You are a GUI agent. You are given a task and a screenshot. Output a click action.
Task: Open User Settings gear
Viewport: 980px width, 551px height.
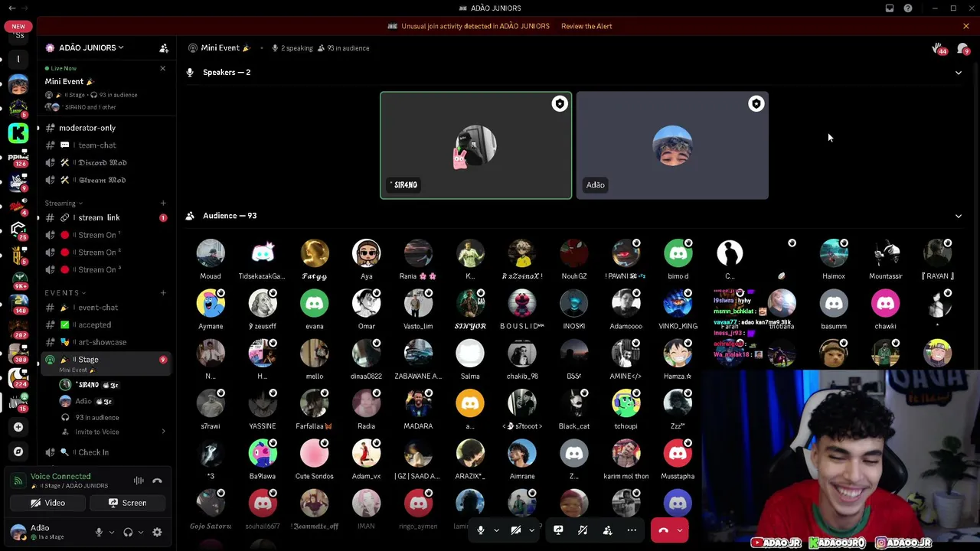tap(157, 533)
